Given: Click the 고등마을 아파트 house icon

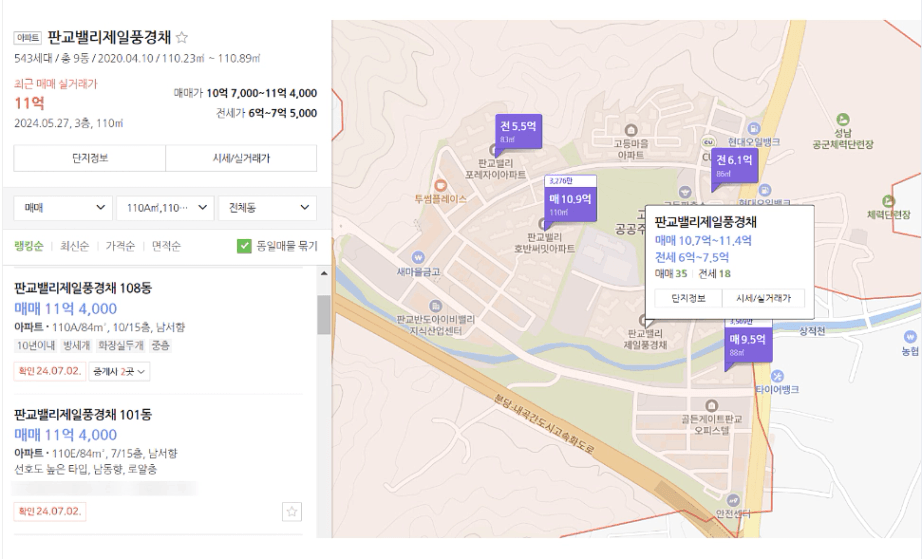Looking at the screenshot, I should [x=631, y=130].
